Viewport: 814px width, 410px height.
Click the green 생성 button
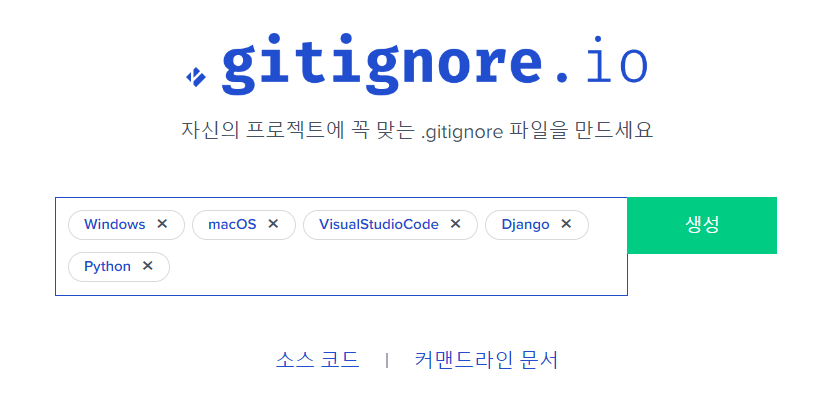click(702, 225)
